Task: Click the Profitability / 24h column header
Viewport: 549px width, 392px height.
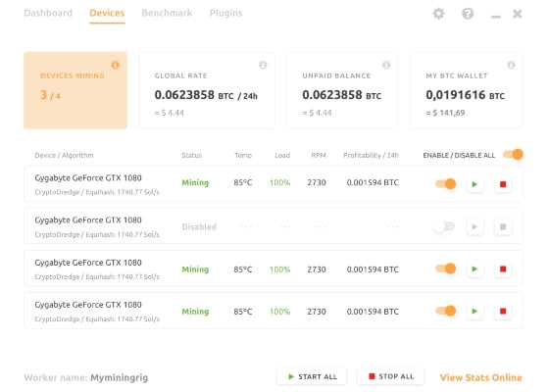Action: [x=371, y=155]
